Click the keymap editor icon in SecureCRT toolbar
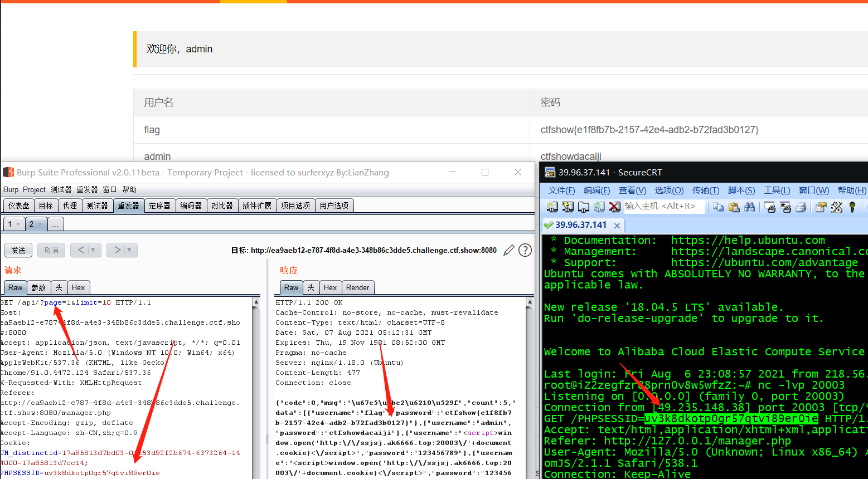Screen dimensions: 868x479 pos(837,207)
